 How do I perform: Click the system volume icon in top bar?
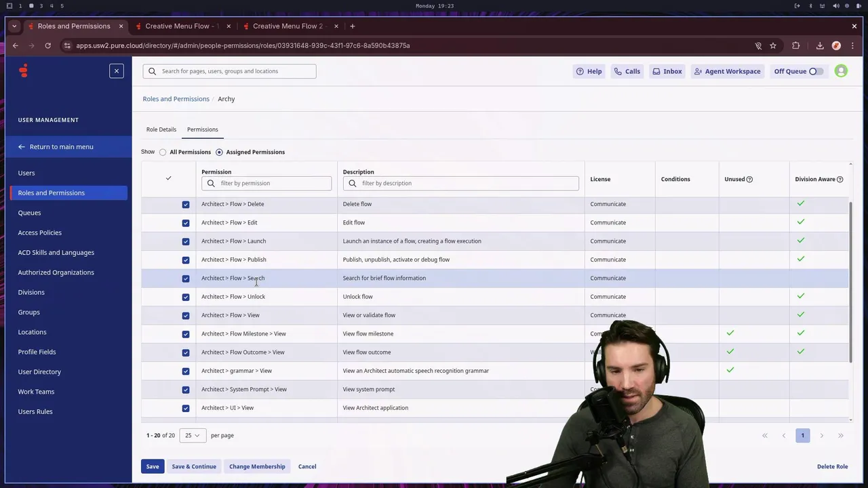(x=835, y=6)
